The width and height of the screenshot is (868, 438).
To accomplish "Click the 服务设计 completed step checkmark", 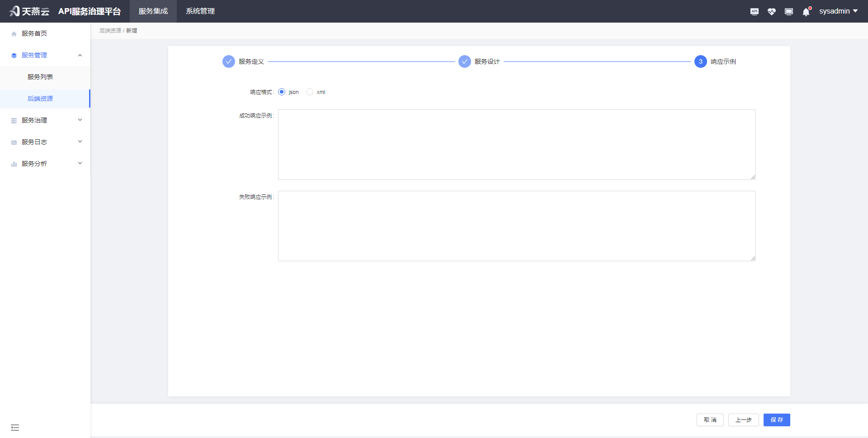I will (464, 61).
